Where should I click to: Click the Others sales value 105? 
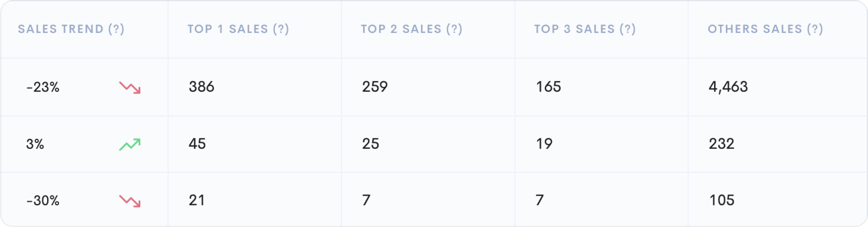click(722, 200)
